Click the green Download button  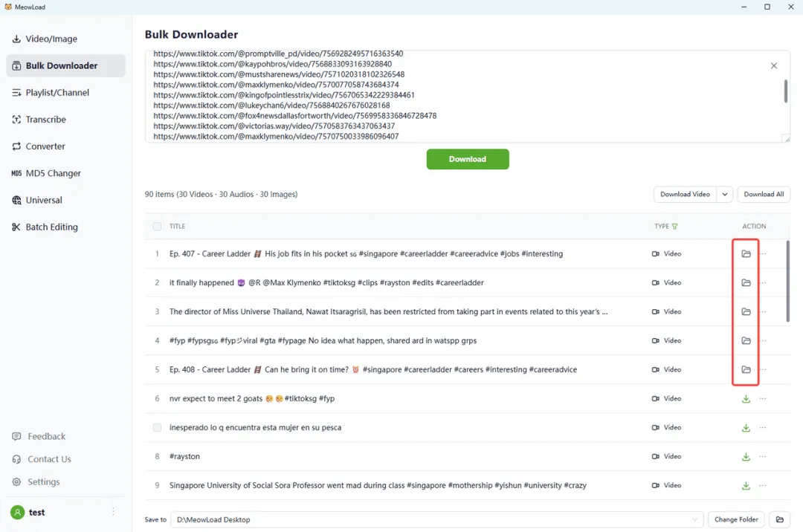tap(468, 159)
